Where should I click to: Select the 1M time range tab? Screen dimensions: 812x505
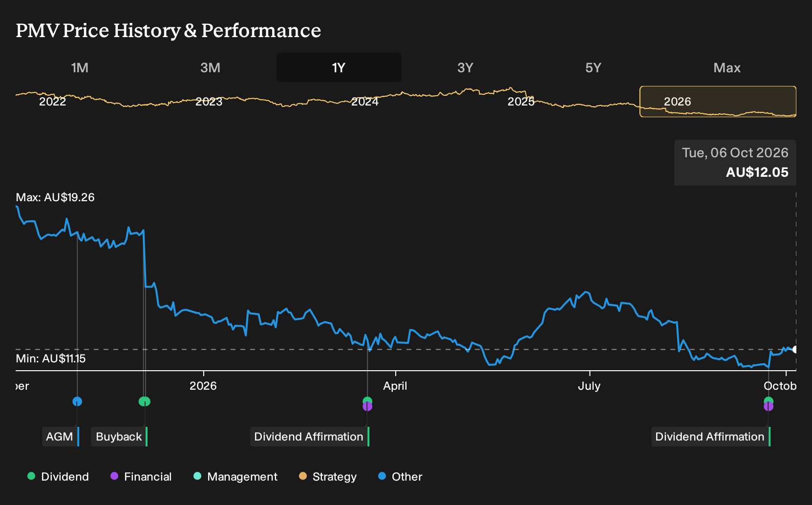(80, 68)
